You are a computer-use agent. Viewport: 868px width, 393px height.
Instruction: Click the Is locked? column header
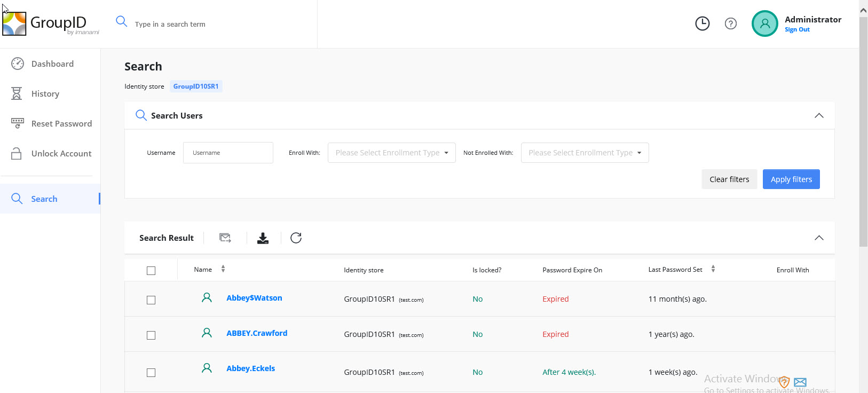coord(487,270)
